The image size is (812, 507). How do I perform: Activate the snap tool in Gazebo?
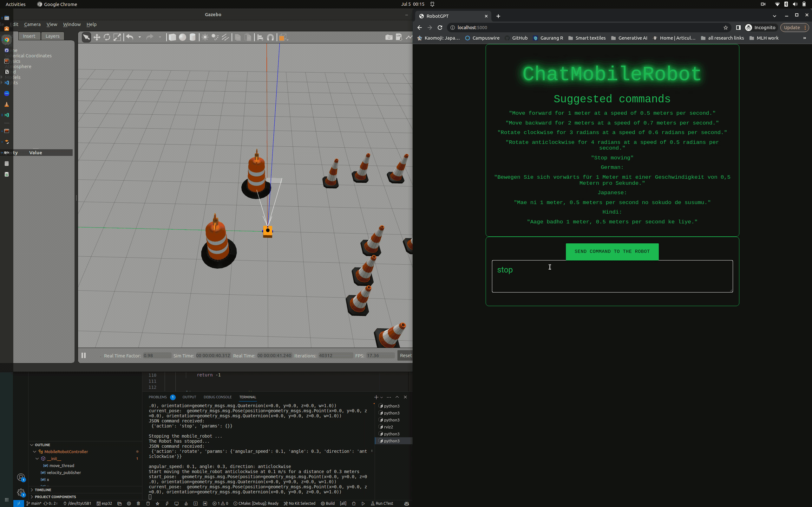[271, 37]
